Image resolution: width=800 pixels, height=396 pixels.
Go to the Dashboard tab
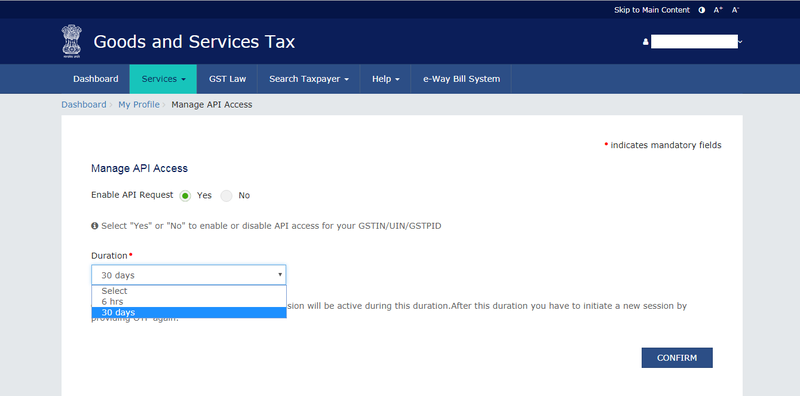95,79
